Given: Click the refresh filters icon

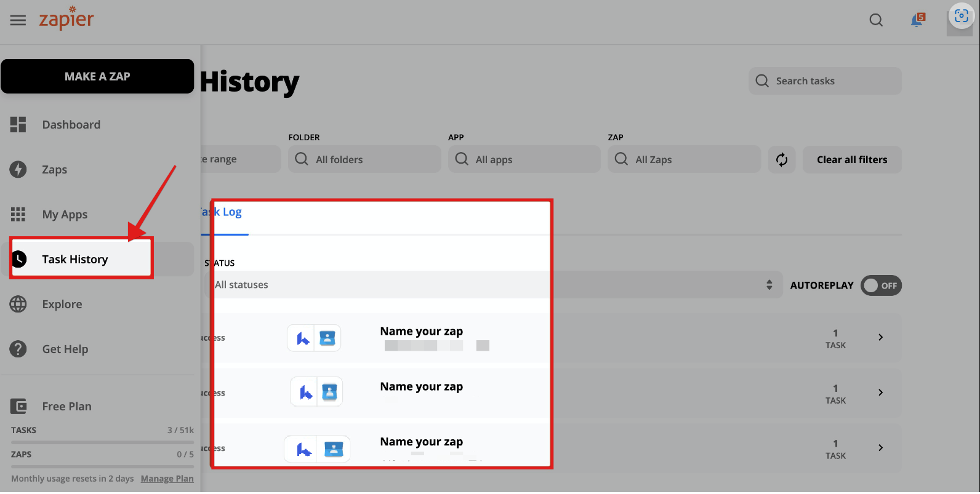Looking at the screenshot, I should 782,160.
